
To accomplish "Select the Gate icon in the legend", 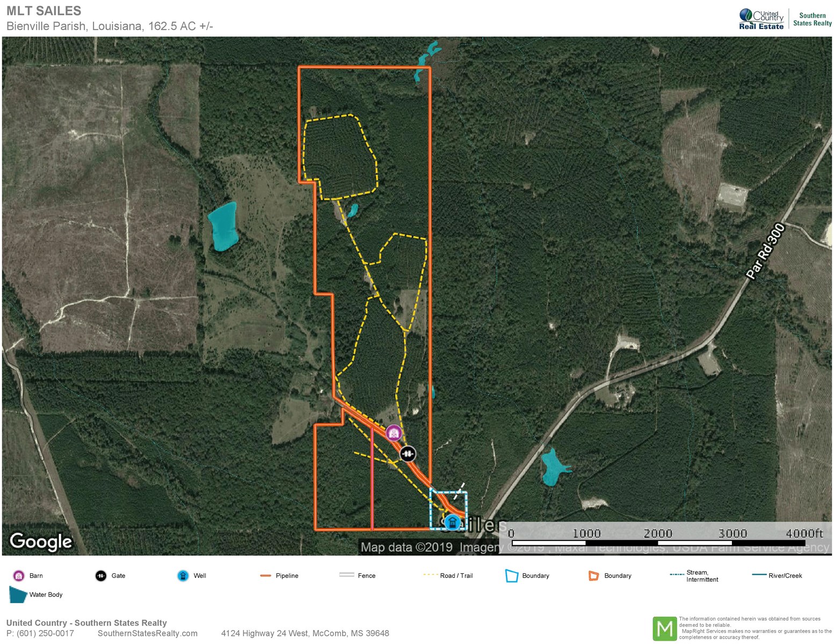I will 101,576.
